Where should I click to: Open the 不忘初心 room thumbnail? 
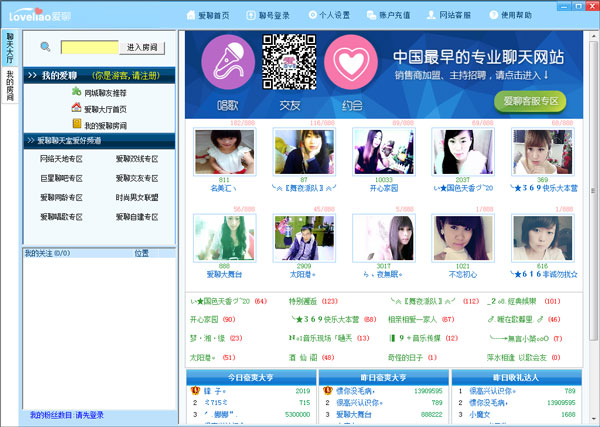tap(463, 238)
